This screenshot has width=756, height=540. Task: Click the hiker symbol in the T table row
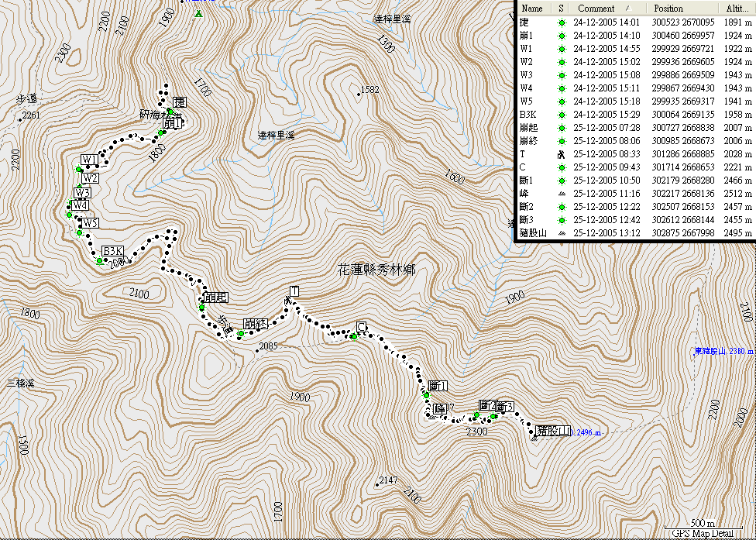pos(562,154)
